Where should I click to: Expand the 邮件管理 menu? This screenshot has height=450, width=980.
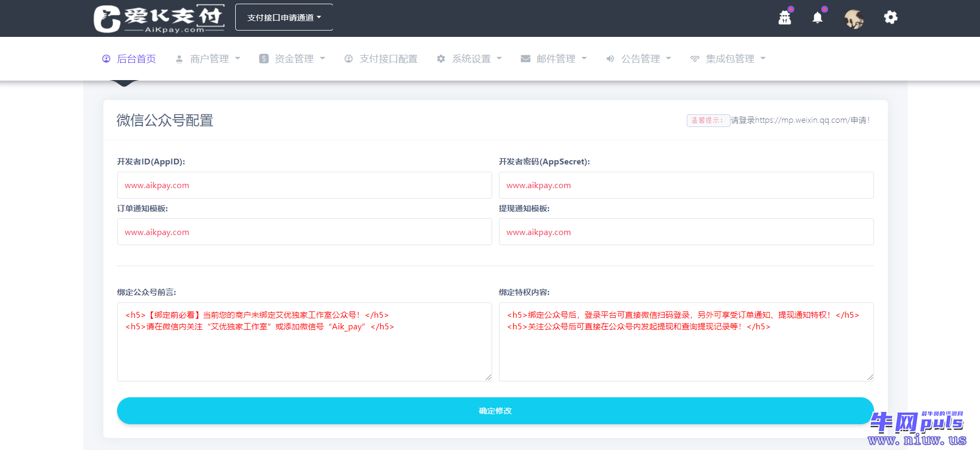(x=554, y=58)
